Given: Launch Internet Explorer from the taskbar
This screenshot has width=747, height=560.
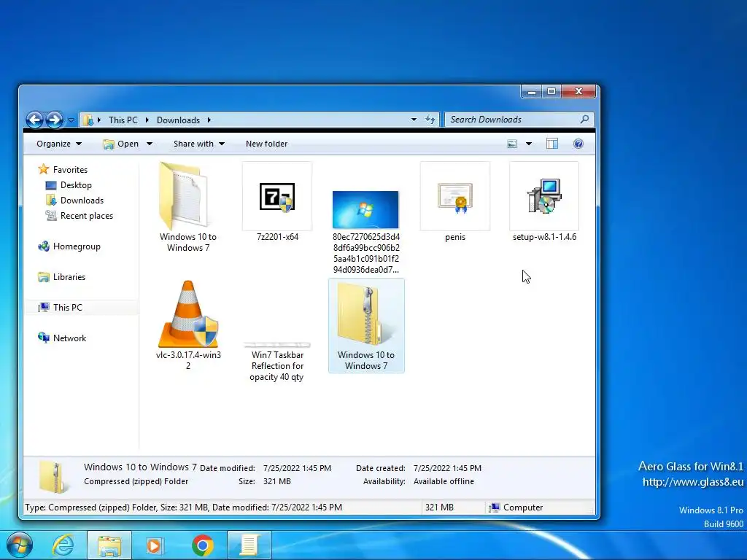Looking at the screenshot, I should pos(63,545).
